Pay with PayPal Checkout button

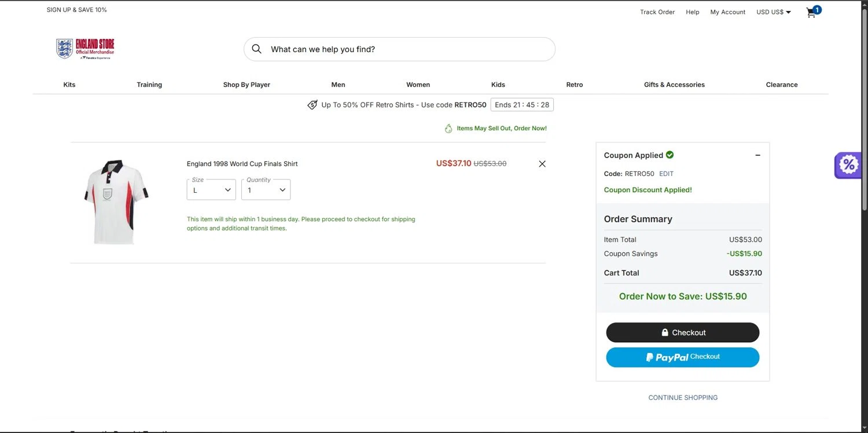(683, 357)
